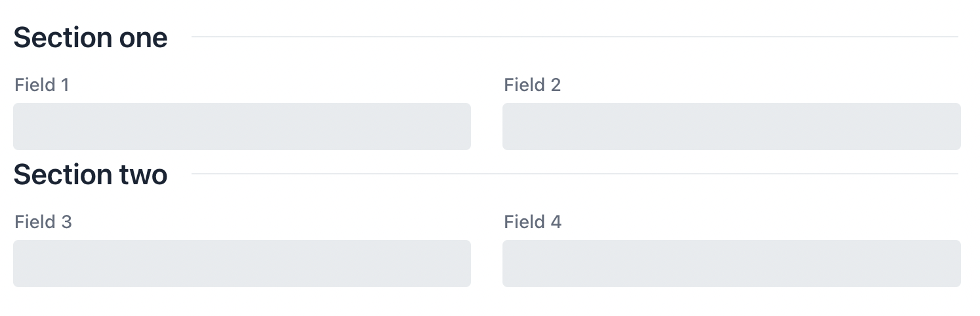The image size is (980, 316).
Task: Place cursor in the empty box under Field 4
Action: click(731, 264)
